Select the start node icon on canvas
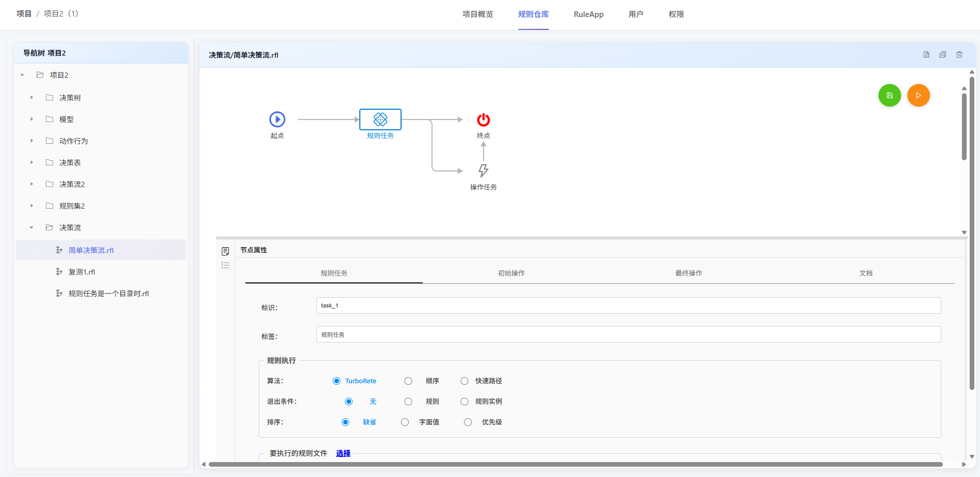 (277, 120)
